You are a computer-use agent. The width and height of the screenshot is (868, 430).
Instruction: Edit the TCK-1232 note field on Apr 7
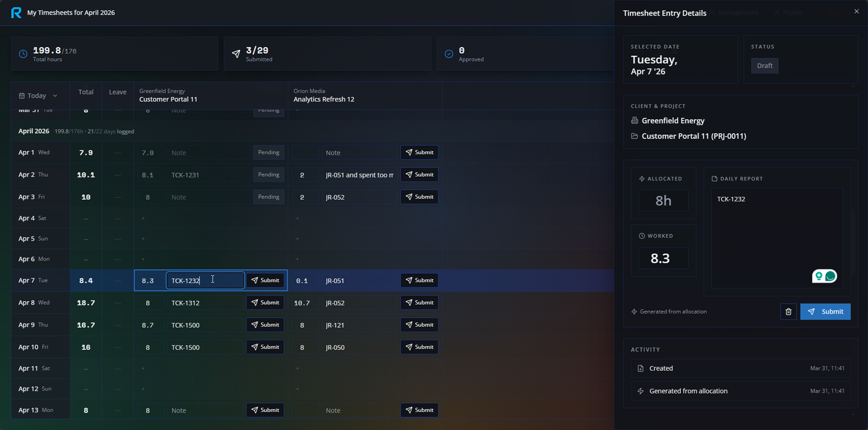point(205,281)
